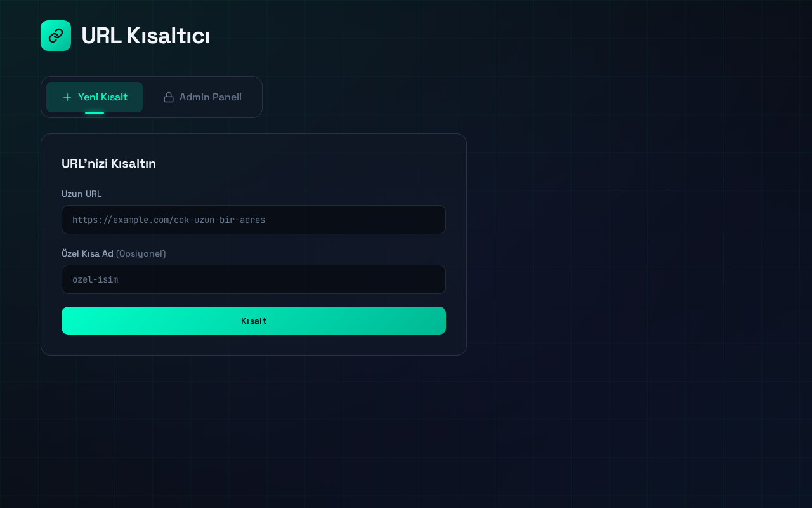This screenshot has height=508, width=812.
Task: Click the ozel-isim placeholder text
Action: point(95,279)
